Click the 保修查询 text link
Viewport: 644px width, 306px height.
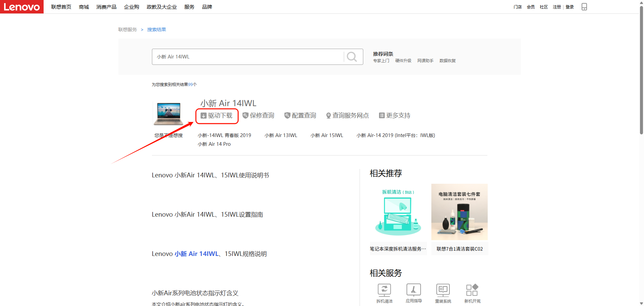pos(262,116)
